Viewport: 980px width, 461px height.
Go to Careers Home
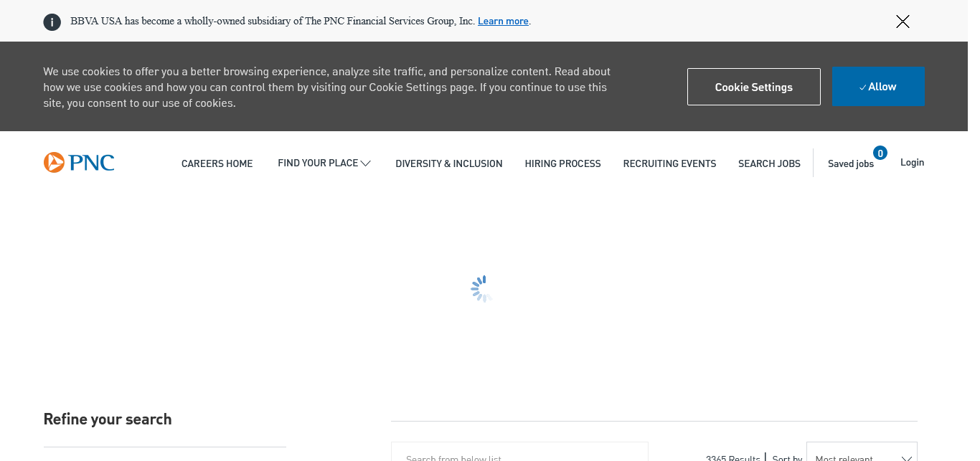point(217,163)
